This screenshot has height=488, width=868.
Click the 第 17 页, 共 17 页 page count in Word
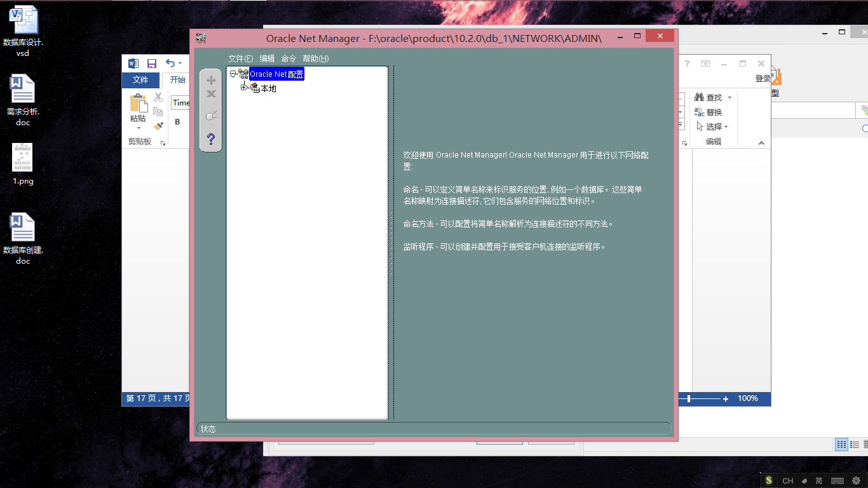158,398
